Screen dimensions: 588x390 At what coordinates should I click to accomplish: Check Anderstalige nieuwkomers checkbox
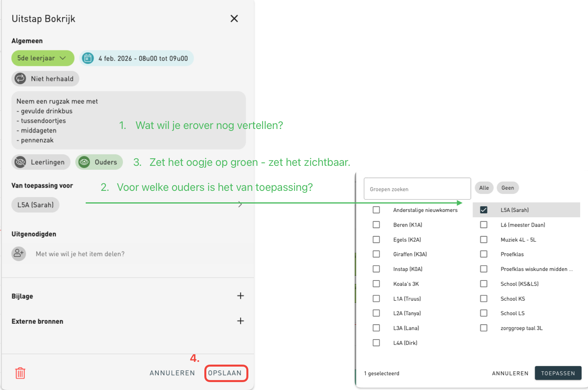click(377, 210)
